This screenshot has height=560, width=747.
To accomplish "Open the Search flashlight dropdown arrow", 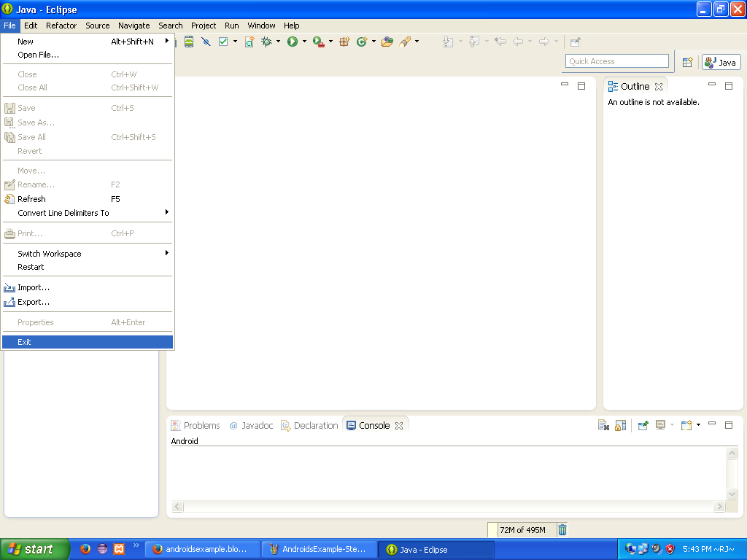I will tap(417, 42).
